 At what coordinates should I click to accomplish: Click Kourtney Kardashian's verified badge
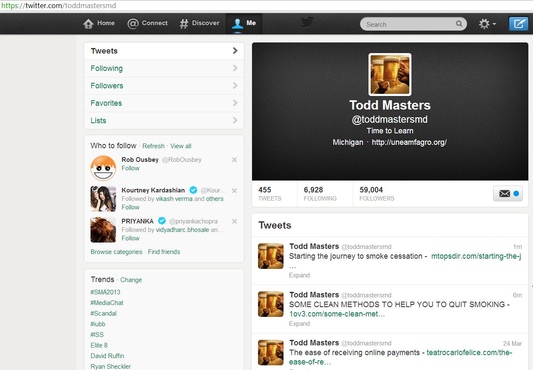(x=193, y=190)
